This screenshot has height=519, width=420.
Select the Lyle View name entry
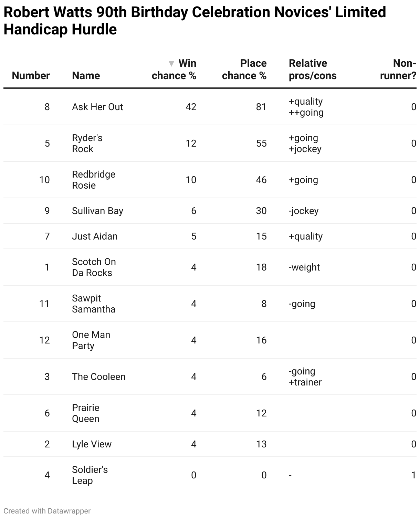pos(92,444)
